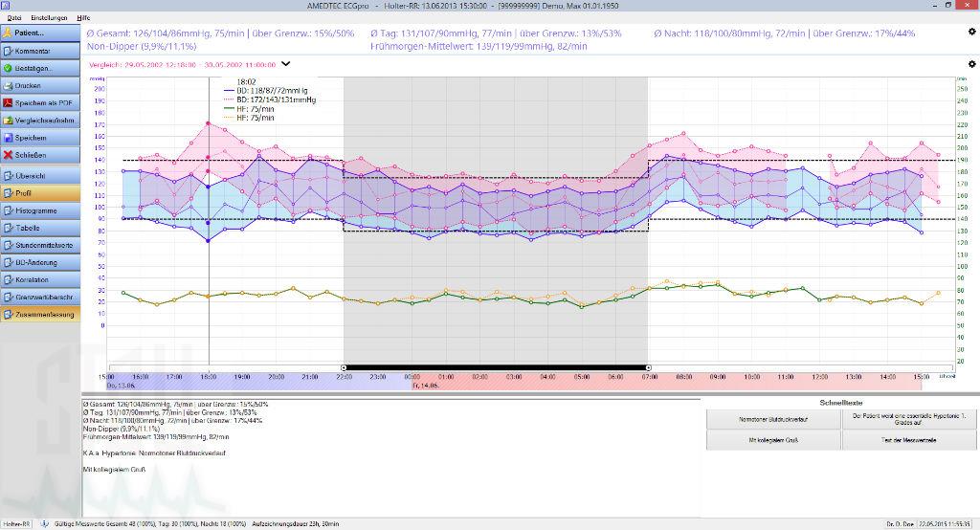This screenshot has width=980, height=530.
Task: Expand the Vergleich date range dropdown arrow
Action: tap(286, 64)
